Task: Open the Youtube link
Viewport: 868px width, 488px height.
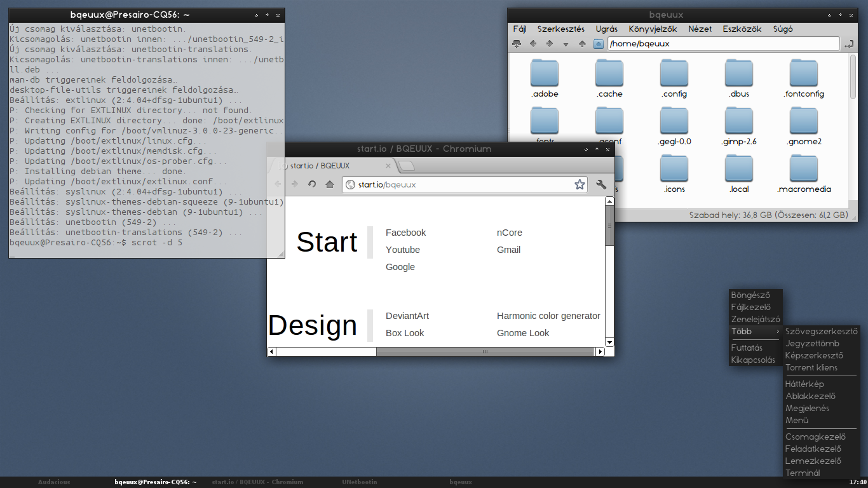Action: tap(402, 250)
